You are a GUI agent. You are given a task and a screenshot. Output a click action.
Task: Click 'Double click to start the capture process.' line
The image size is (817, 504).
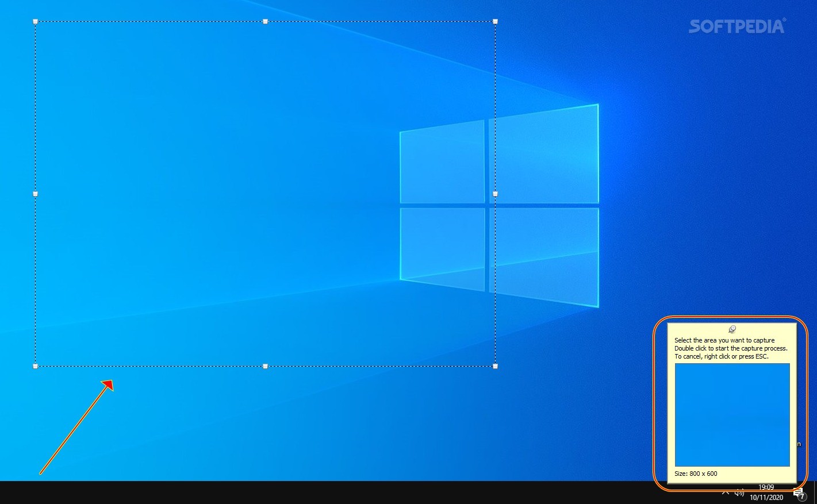click(x=731, y=348)
